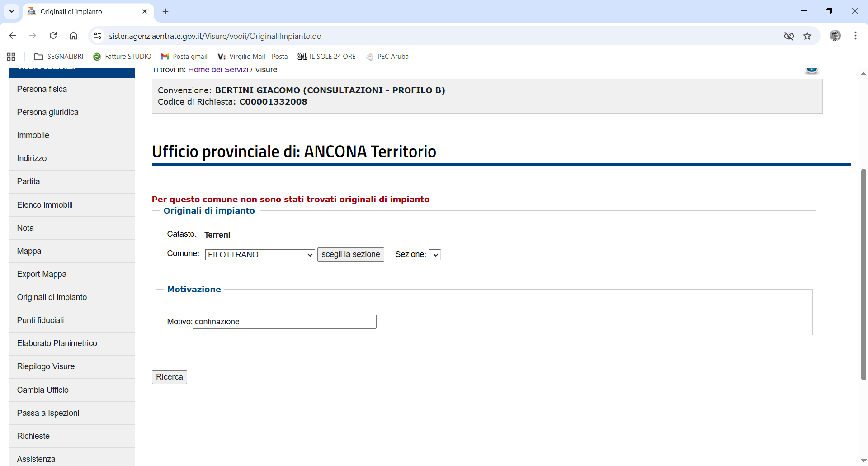Bookmark this page with star icon

(x=807, y=36)
